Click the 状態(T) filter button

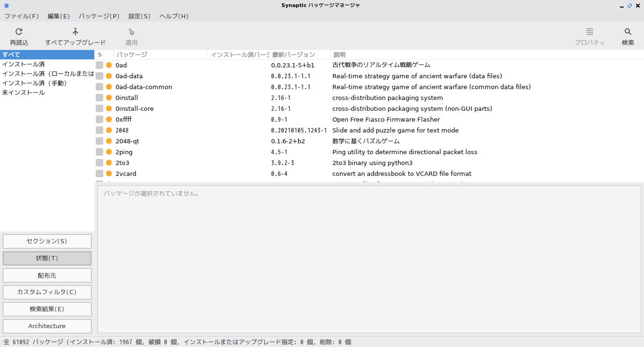(x=47, y=258)
